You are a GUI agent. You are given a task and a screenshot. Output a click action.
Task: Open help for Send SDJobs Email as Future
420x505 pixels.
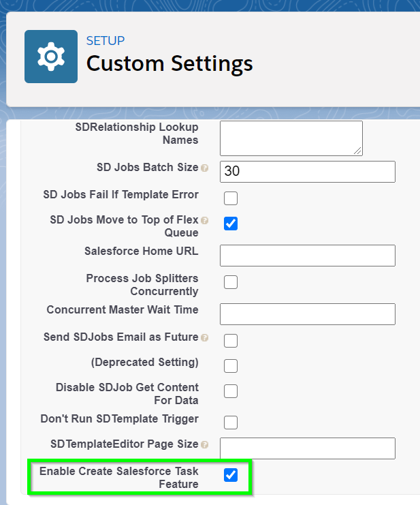coord(204,337)
